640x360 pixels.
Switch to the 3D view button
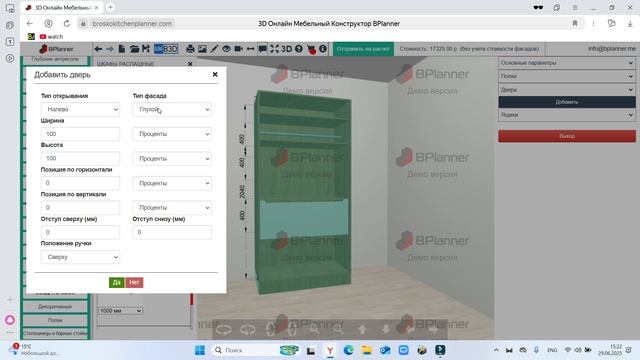click(x=287, y=49)
